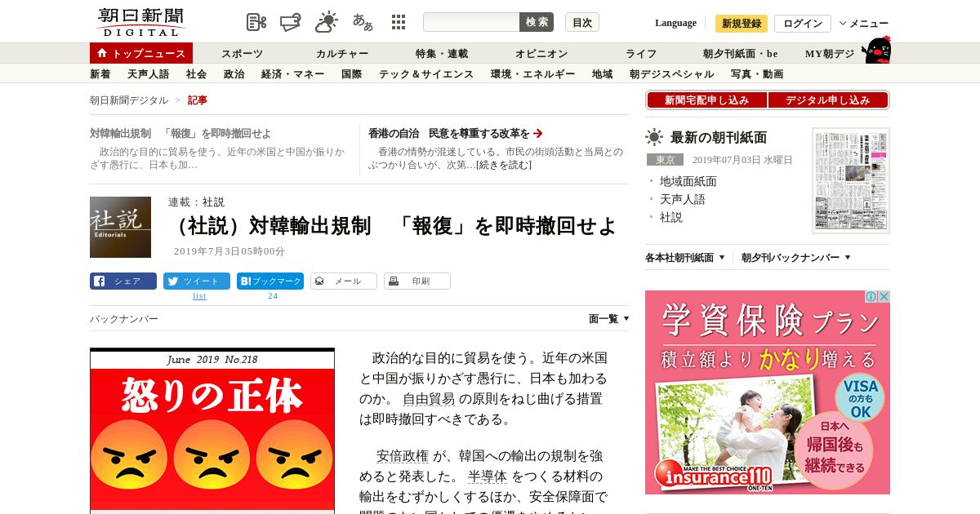Click the 安倍政権 keyword link
This screenshot has width=980, height=514.
coord(403,456)
